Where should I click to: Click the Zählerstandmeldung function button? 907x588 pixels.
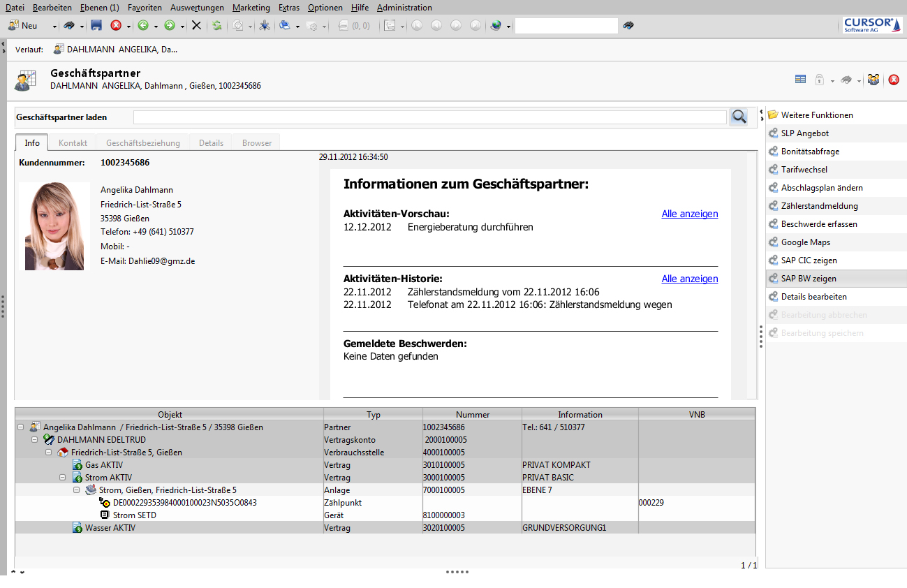[819, 206]
